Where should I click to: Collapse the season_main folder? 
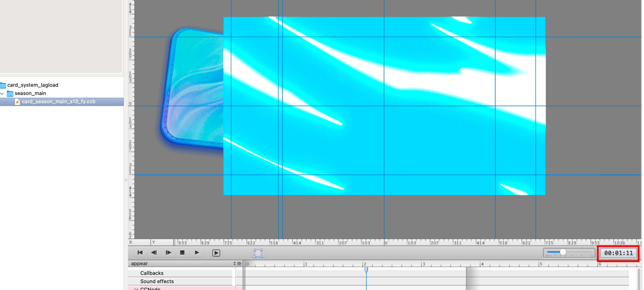(2, 94)
